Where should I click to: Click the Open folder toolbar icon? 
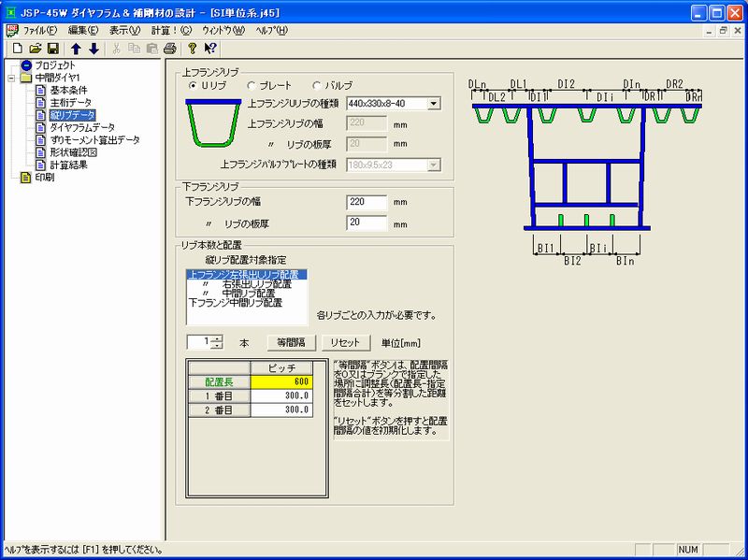pyautogui.click(x=36, y=48)
